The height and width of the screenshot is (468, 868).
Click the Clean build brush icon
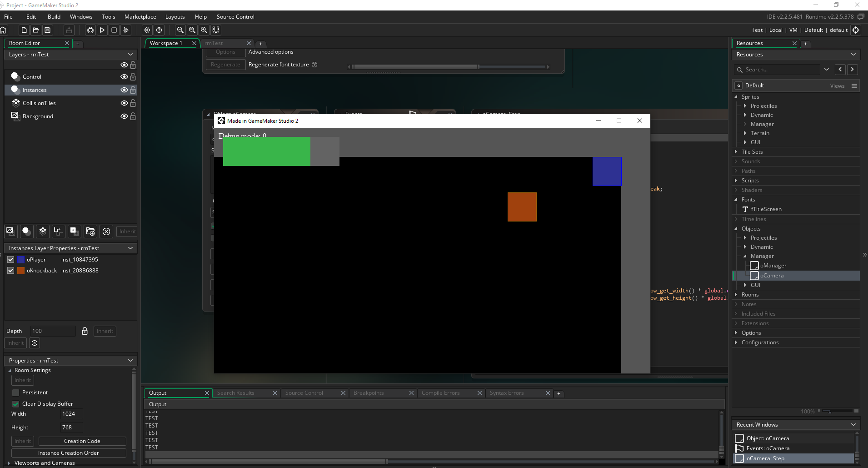coord(126,30)
